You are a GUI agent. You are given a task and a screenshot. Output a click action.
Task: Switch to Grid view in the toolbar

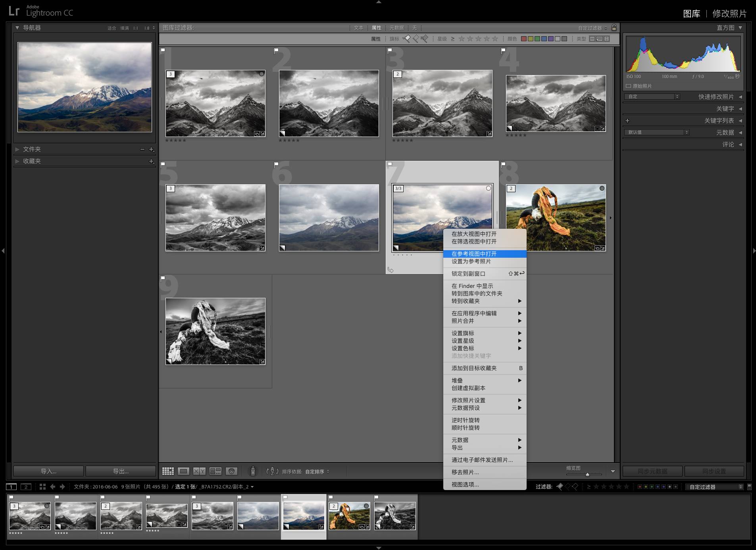[168, 471]
